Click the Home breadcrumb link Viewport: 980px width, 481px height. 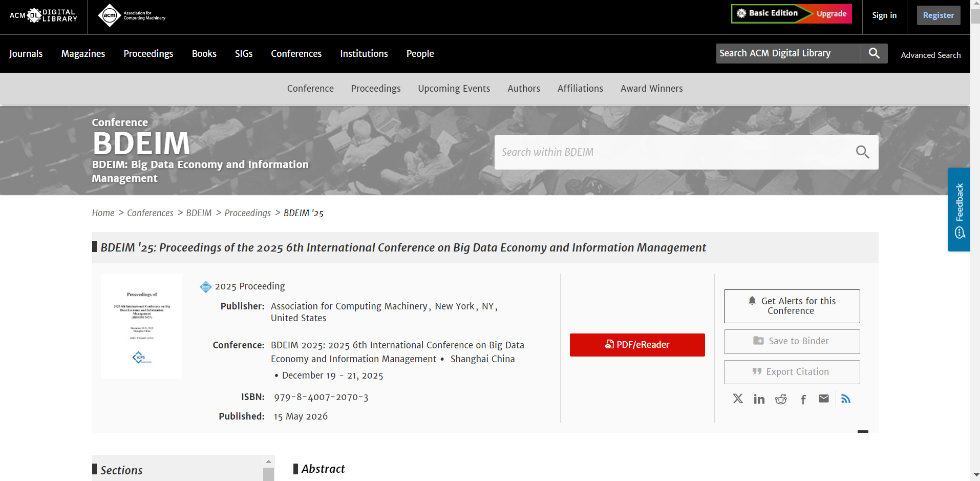(x=103, y=213)
